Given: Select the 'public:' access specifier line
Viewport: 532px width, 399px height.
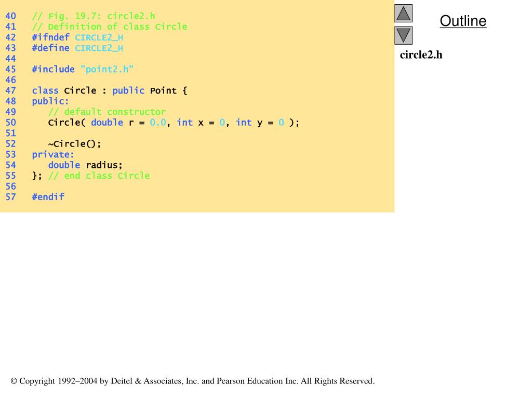Looking at the screenshot, I should (x=50, y=101).
